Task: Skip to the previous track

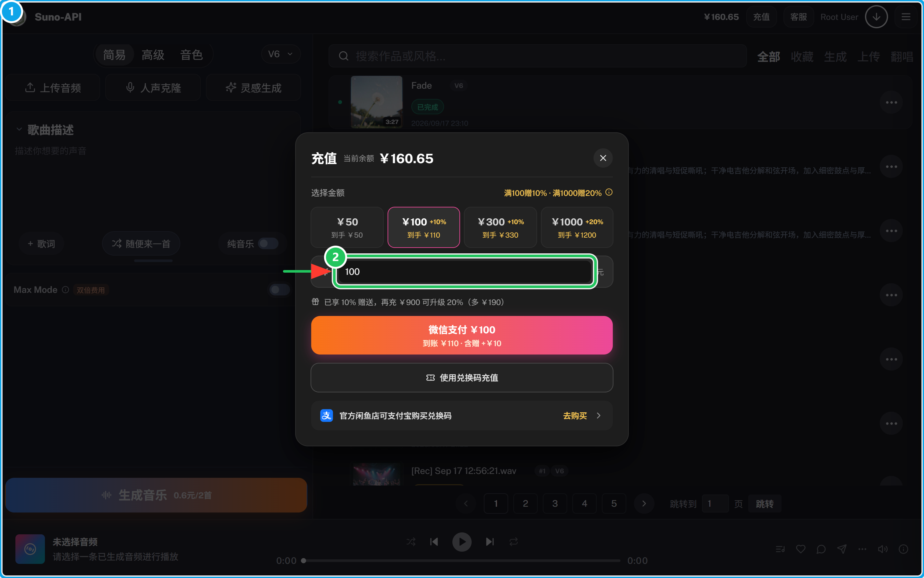Action: coord(434,542)
